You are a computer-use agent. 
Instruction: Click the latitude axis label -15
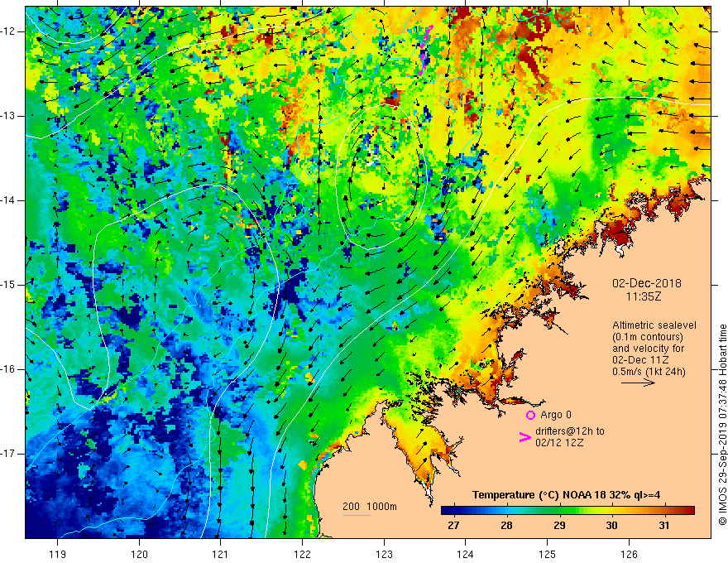9,285
